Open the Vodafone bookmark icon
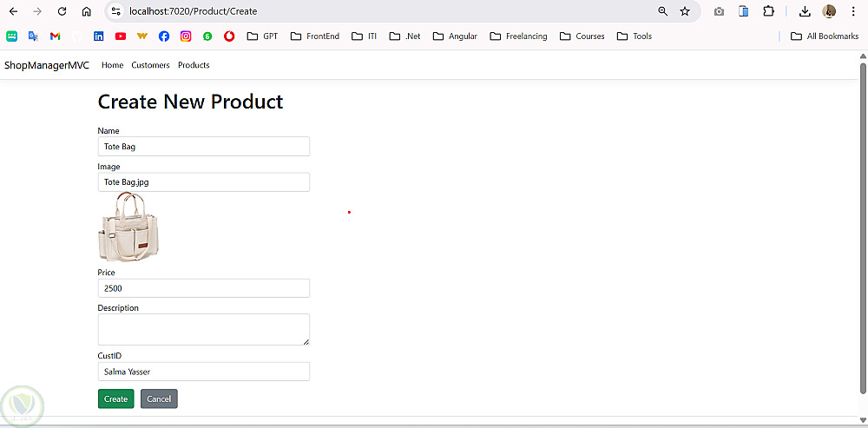 click(x=229, y=36)
